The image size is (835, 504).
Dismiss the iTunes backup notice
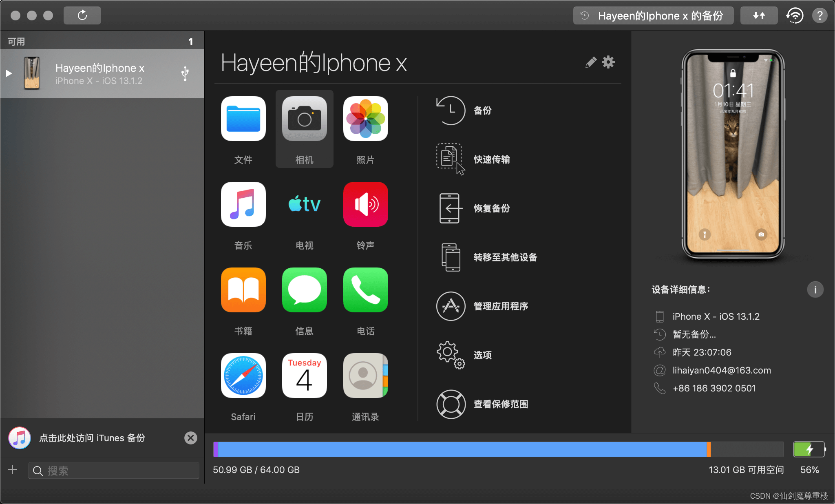pos(190,438)
